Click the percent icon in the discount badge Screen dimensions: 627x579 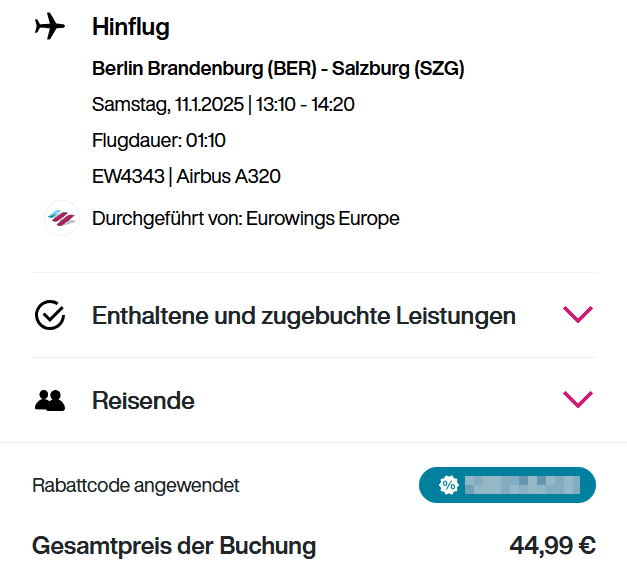[448, 486]
